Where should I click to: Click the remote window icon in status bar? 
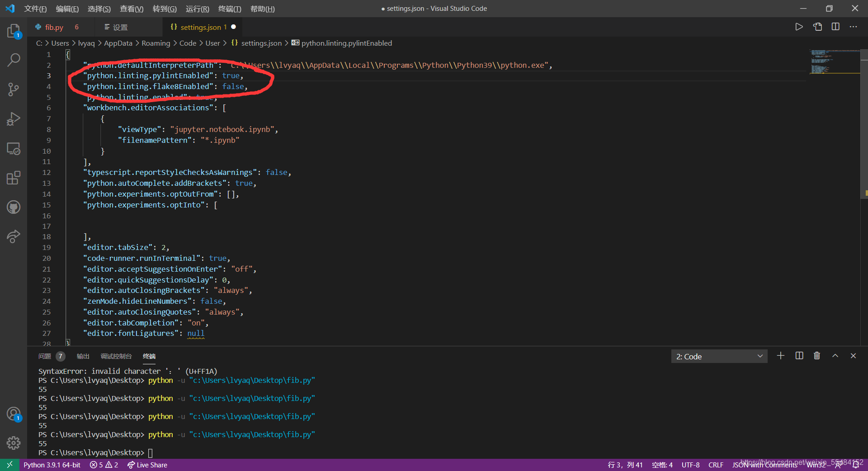pyautogui.click(x=9, y=465)
